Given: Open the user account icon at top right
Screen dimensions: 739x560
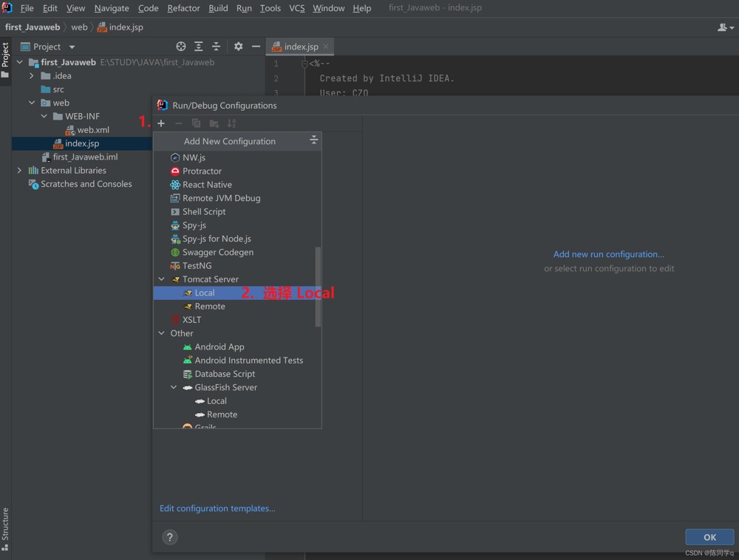Looking at the screenshot, I should pos(726,27).
